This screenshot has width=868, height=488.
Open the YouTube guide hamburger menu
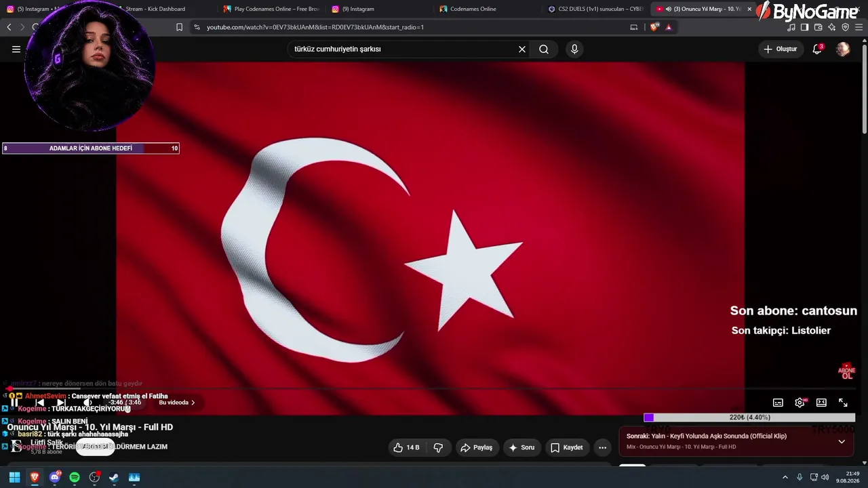16,49
